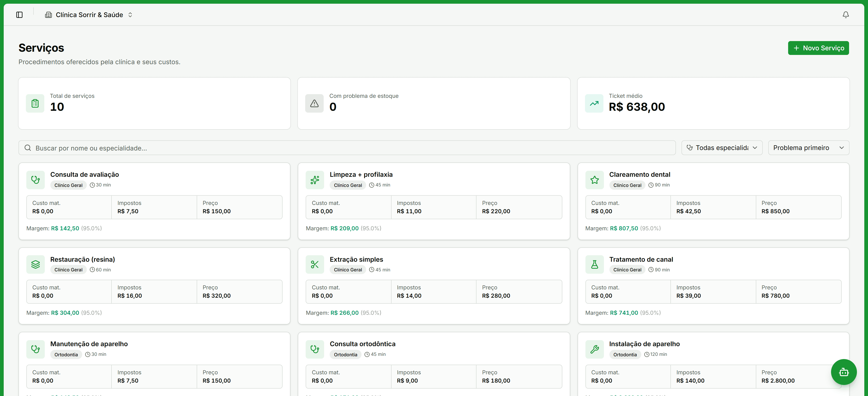Click the Ortodontia tag on Manutenção de aparelho
The image size is (868, 396).
(x=66, y=355)
